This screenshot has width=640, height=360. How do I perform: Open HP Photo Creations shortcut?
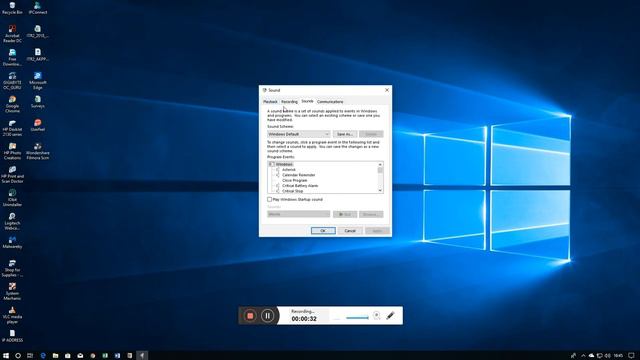pyautogui.click(x=12, y=151)
